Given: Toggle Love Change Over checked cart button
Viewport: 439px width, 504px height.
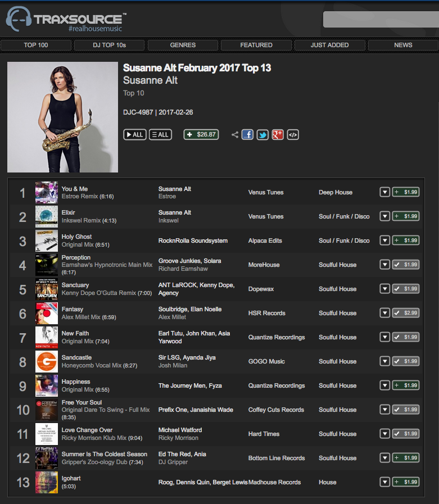Looking at the screenshot, I should tap(405, 434).
